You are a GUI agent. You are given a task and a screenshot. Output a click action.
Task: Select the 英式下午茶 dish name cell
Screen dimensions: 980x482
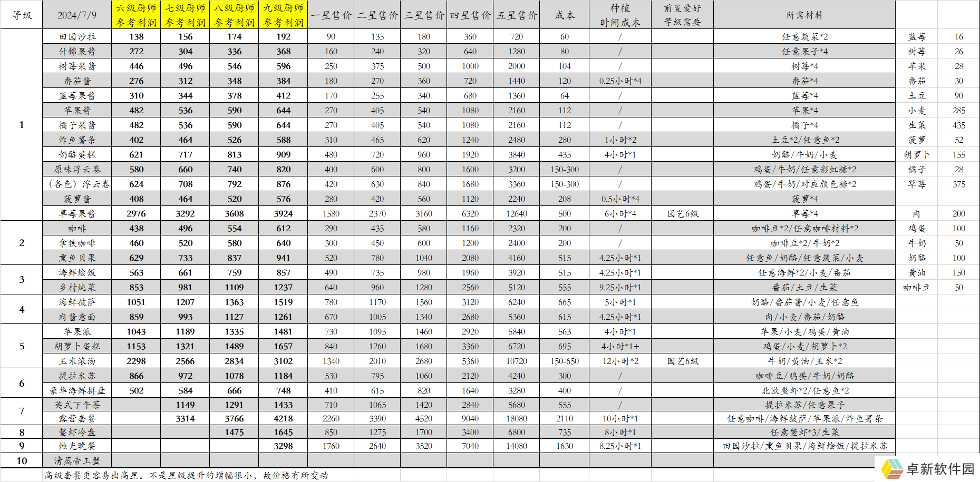tap(77, 405)
